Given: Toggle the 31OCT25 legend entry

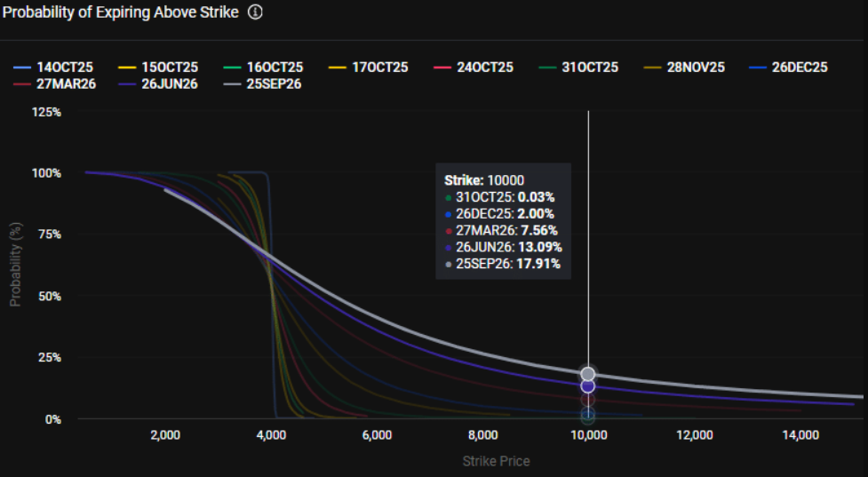Looking at the screenshot, I should pyautogui.click(x=578, y=67).
